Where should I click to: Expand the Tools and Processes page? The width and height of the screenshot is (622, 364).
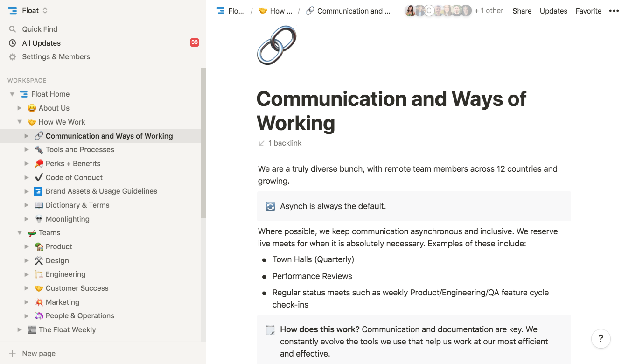[x=27, y=150]
